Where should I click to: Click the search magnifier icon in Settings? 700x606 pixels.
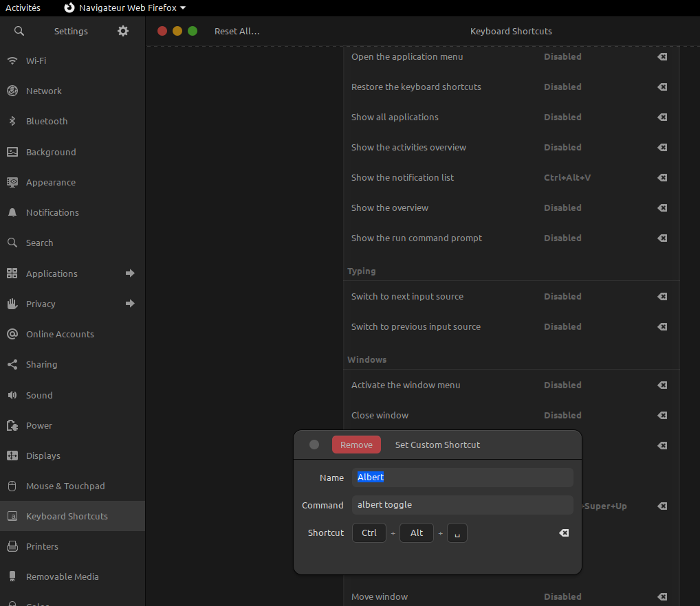(19, 31)
